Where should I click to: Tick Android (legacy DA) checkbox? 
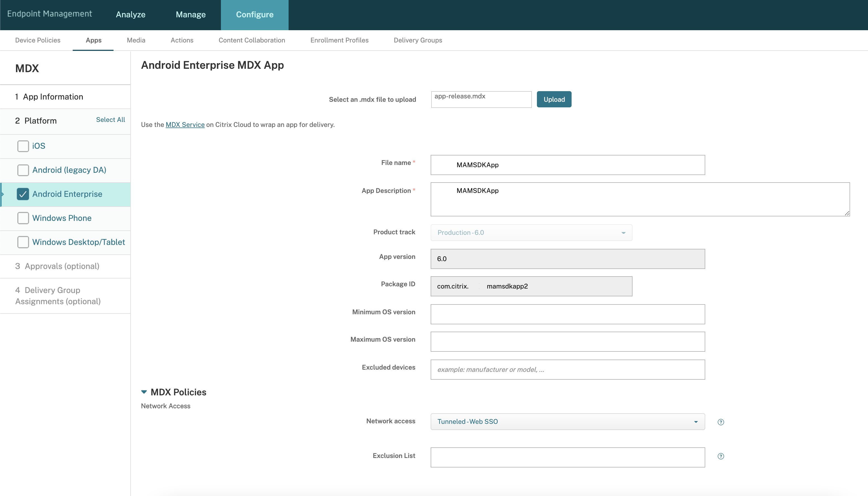click(x=23, y=170)
